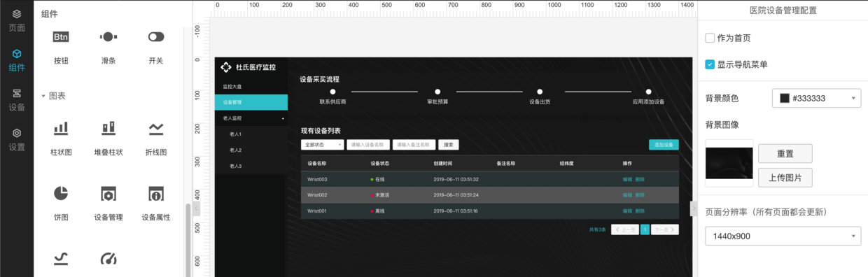Collapse the 图表 component group
This screenshot has height=277, width=868.
[x=43, y=96]
